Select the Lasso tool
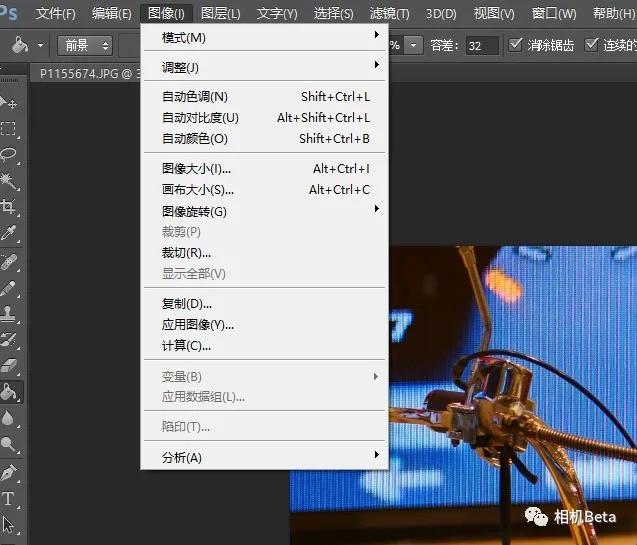637x545 pixels. (x=9, y=155)
